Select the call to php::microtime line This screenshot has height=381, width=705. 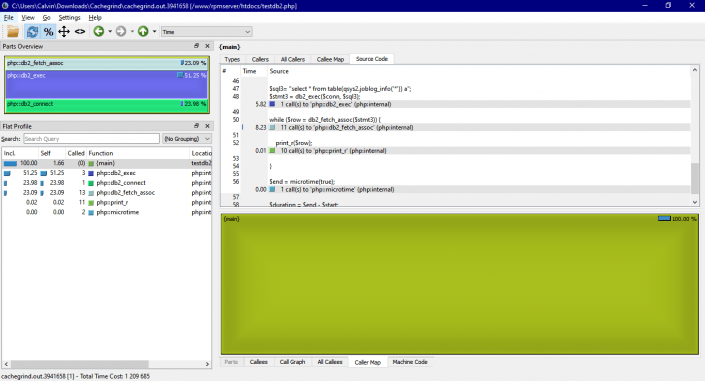coord(455,189)
